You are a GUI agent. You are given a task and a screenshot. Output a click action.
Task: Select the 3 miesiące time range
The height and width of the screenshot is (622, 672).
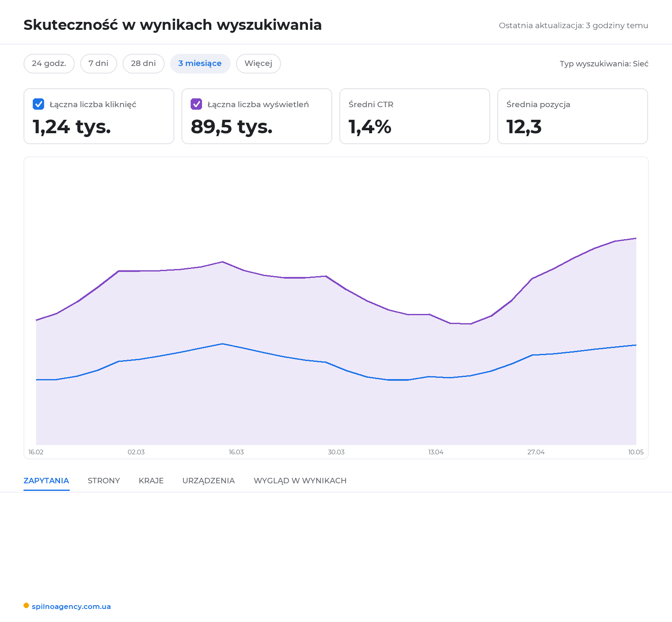pos(200,63)
